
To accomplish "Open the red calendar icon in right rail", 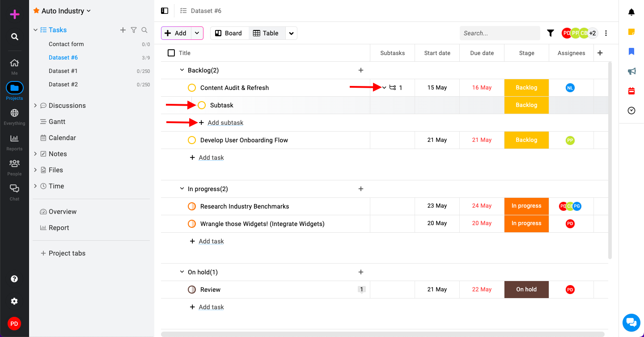I will point(631,91).
